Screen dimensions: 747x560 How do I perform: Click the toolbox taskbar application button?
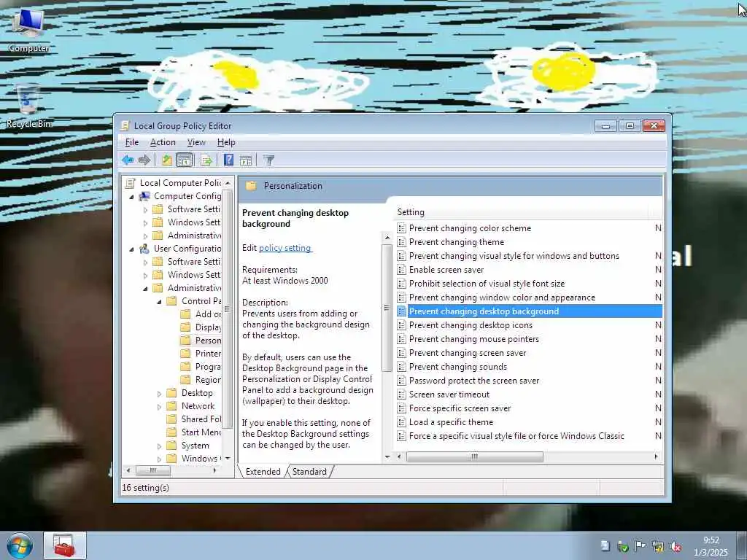click(x=65, y=545)
